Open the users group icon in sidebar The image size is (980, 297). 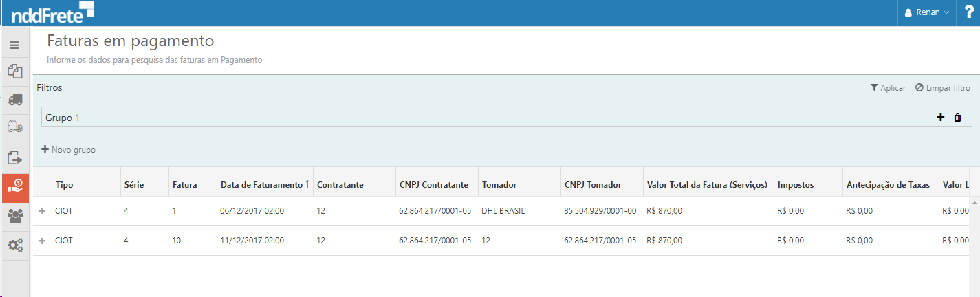point(14,217)
